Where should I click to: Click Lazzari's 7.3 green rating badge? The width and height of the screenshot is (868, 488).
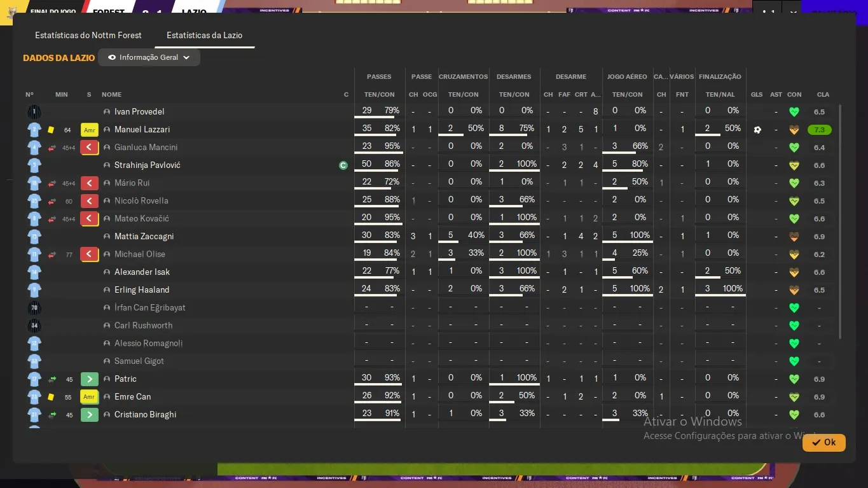(x=819, y=130)
